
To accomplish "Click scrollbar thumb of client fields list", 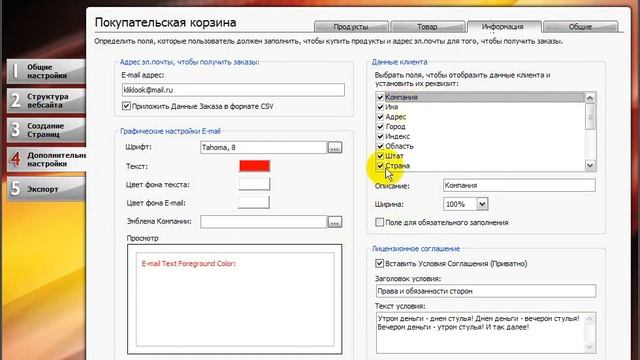I will tap(590, 117).
